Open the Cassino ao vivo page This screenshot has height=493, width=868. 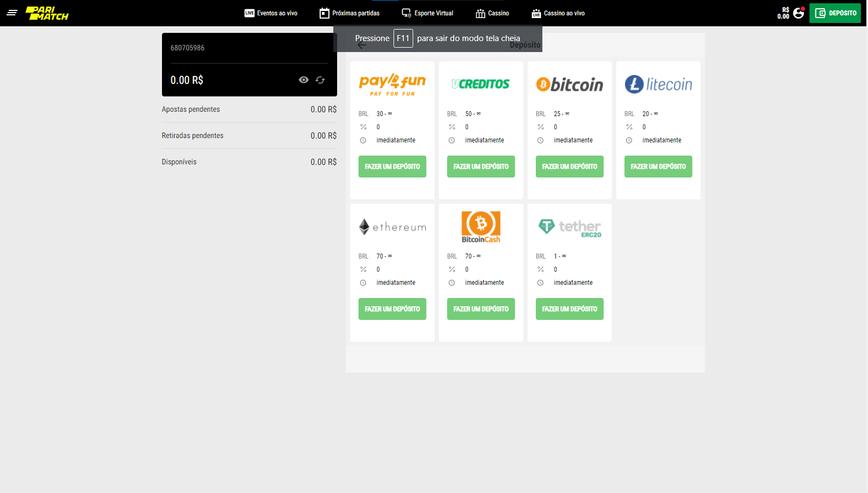click(558, 13)
